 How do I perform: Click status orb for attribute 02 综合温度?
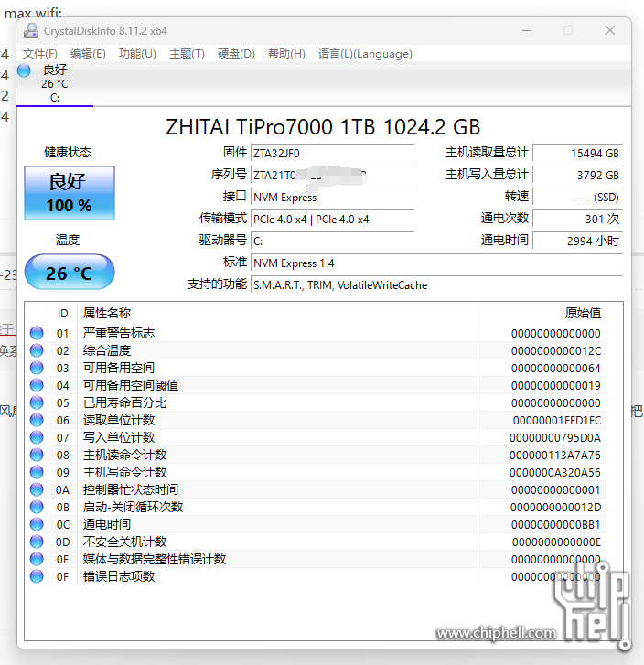(37, 350)
